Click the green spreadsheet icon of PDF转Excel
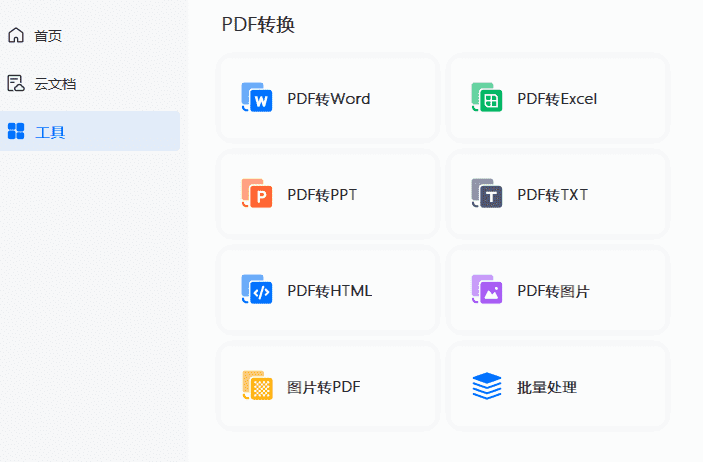This screenshot has width=703, height=462. click(487, 97)
